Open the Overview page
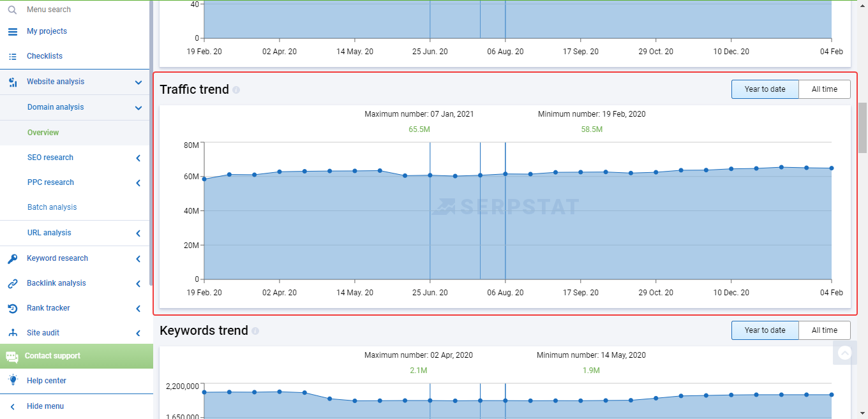The height and width of the screenshot is (419, 868). (43, 132)
